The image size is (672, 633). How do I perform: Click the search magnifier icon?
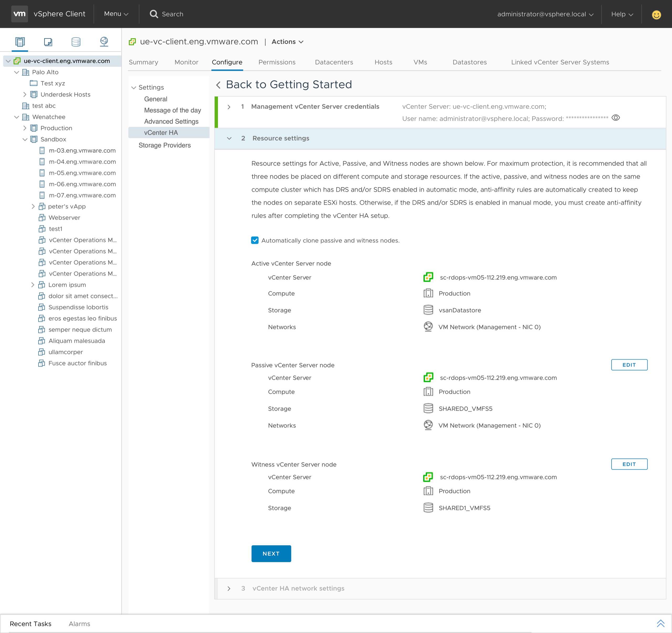pos(154,14)
